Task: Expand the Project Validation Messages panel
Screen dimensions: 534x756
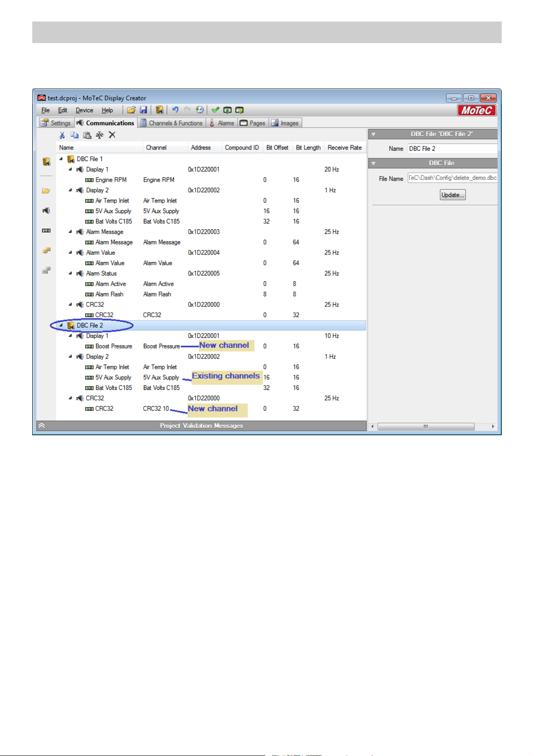Action: [42, 426]
